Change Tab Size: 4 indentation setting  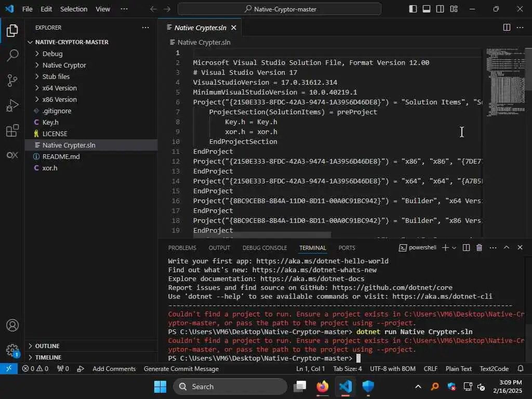click(348, 369)
